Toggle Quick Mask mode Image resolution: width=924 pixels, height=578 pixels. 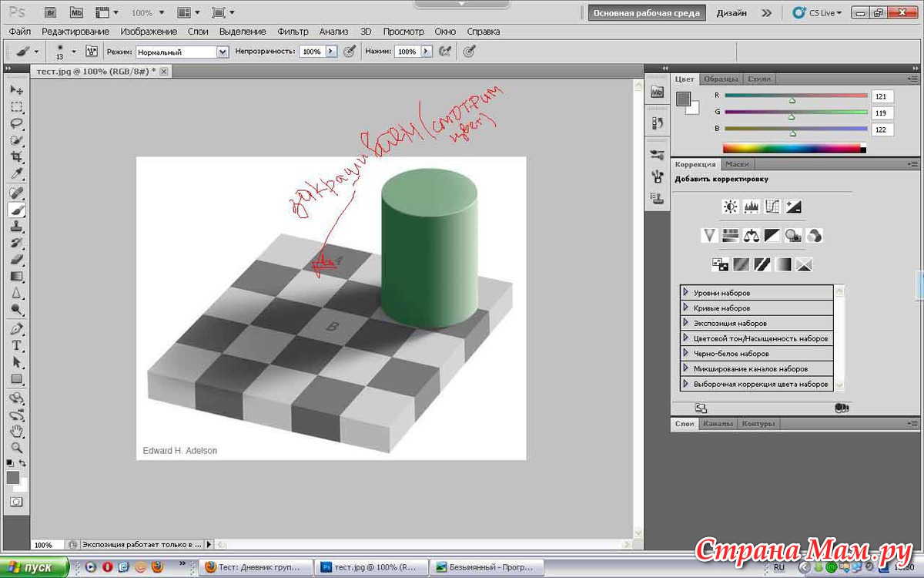[16, 502]
